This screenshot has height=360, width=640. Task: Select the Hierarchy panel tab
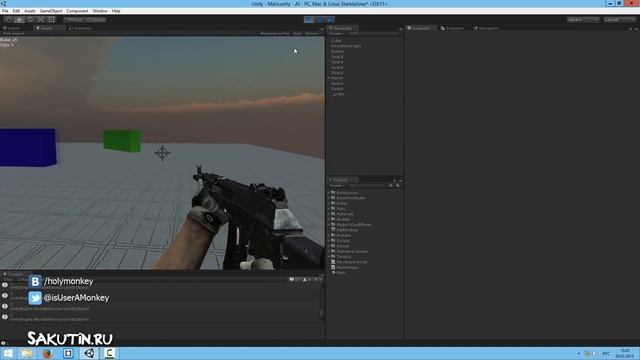coord(343,28)
